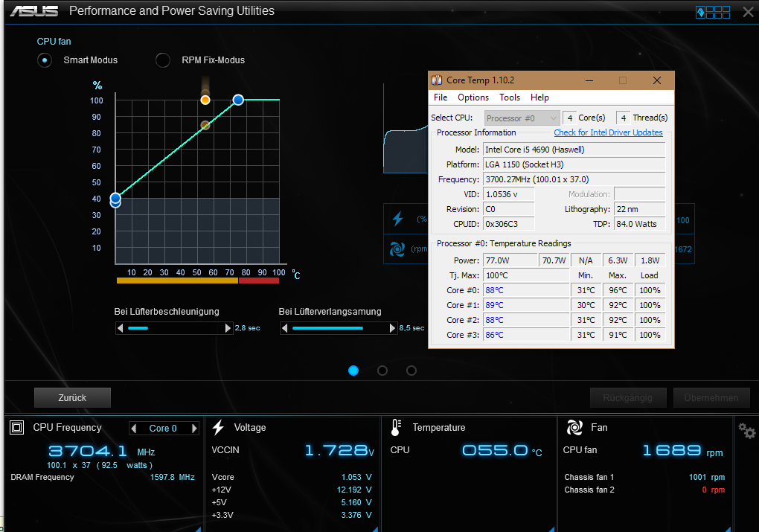
Task: Click the Check for Intel Driver Updates link
Action: 608,132
